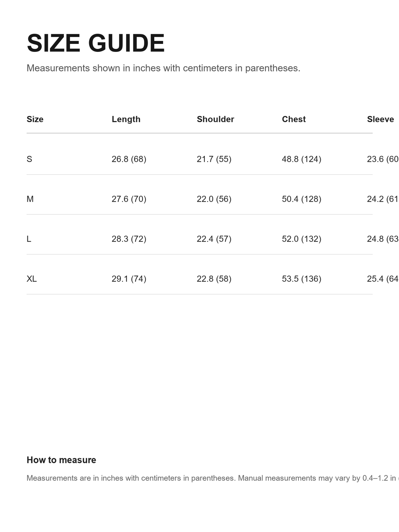Click the 22.4 (57) shoulder value
The image size is (399, 532).
214,239
